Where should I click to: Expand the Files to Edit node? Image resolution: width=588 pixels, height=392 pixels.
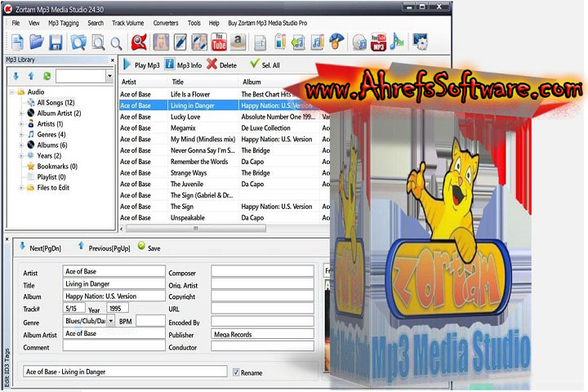pos(21,188)
